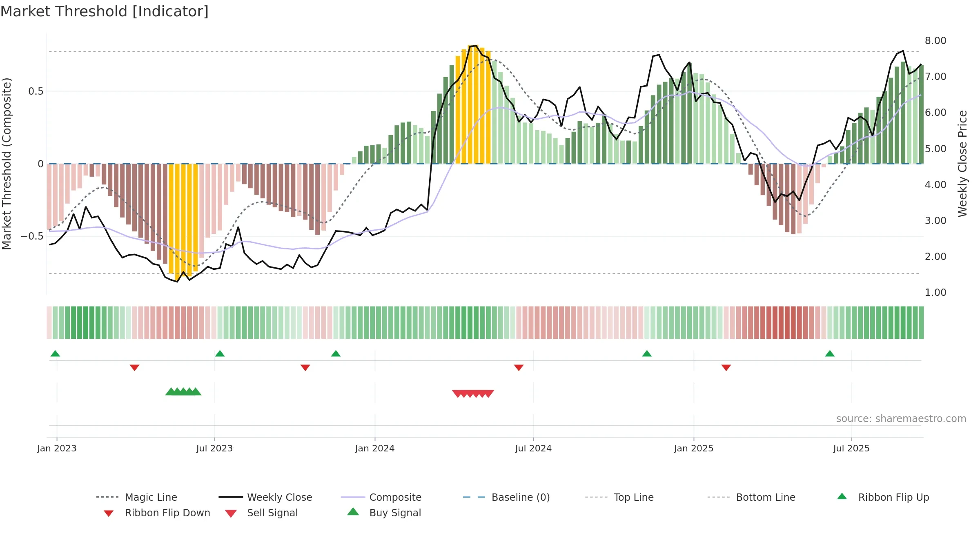Click the Jul 2023 x-axis label
980x551 pixels.
coord(214,449)
